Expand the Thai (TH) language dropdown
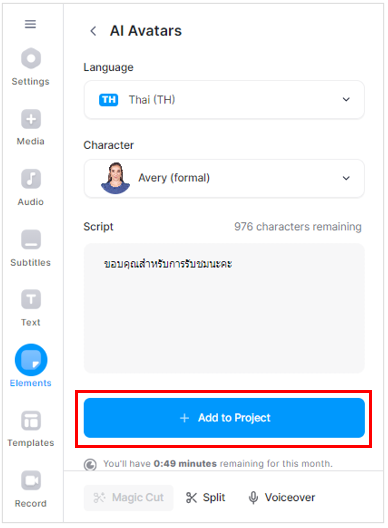This screenshot has height=528, width=388. point(224,100)
